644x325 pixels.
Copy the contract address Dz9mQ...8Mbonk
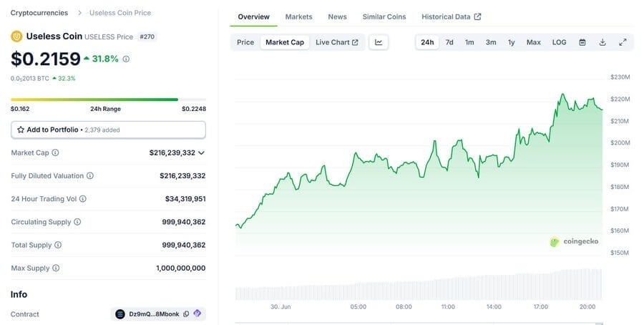click(x=186, y=314)
